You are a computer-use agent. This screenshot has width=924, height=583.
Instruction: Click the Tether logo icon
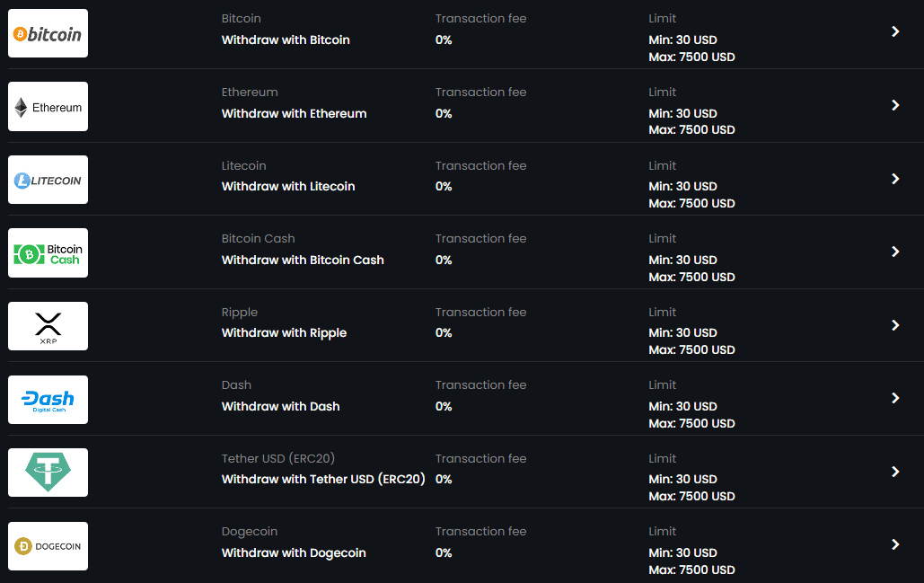48,473
